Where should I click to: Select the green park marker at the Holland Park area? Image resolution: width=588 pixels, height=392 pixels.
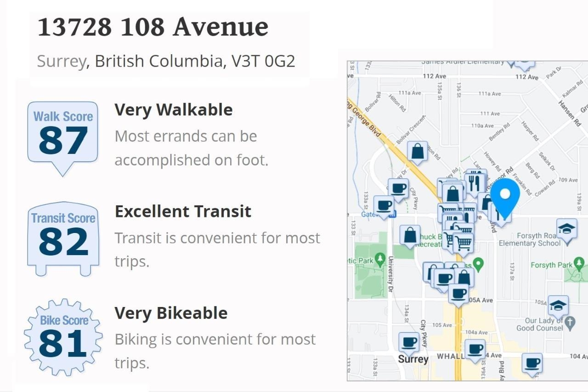point(379,260)
